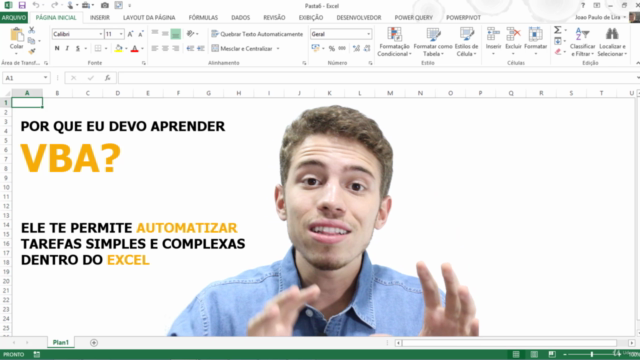Image resolution: width=640 pixels, height=360 pixels.
Task: Switch to the DESENVOLVEDOR tab
Action: coord(359,18)
